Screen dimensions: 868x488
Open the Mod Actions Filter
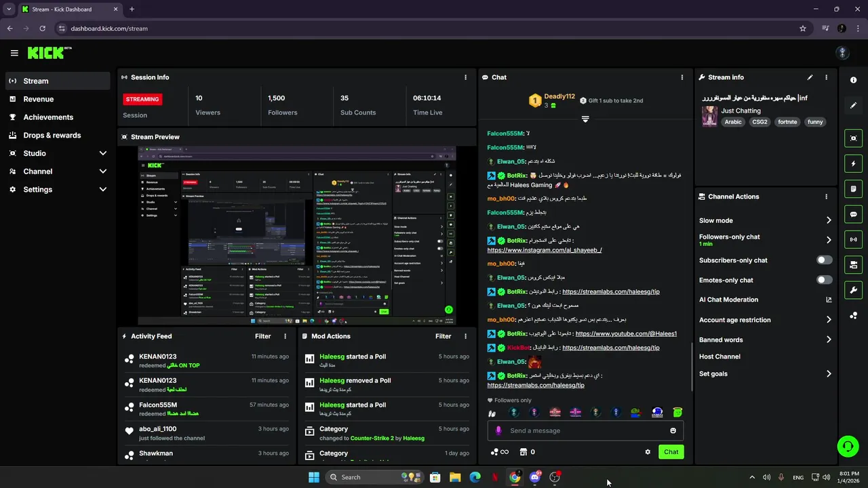443,336
